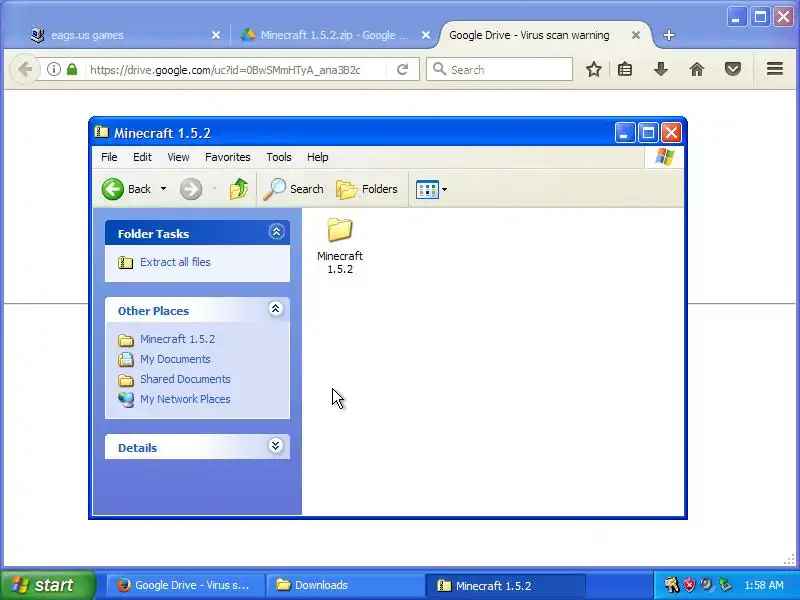This screenshot has width=800, height=600.
Task: Go to Firefox home page
Action: 697,69
